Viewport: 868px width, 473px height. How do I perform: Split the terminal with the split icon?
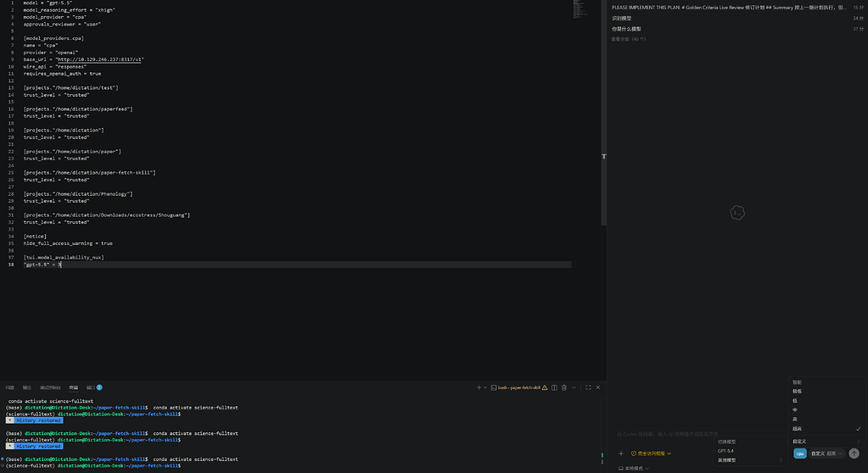tap(554, 387)
